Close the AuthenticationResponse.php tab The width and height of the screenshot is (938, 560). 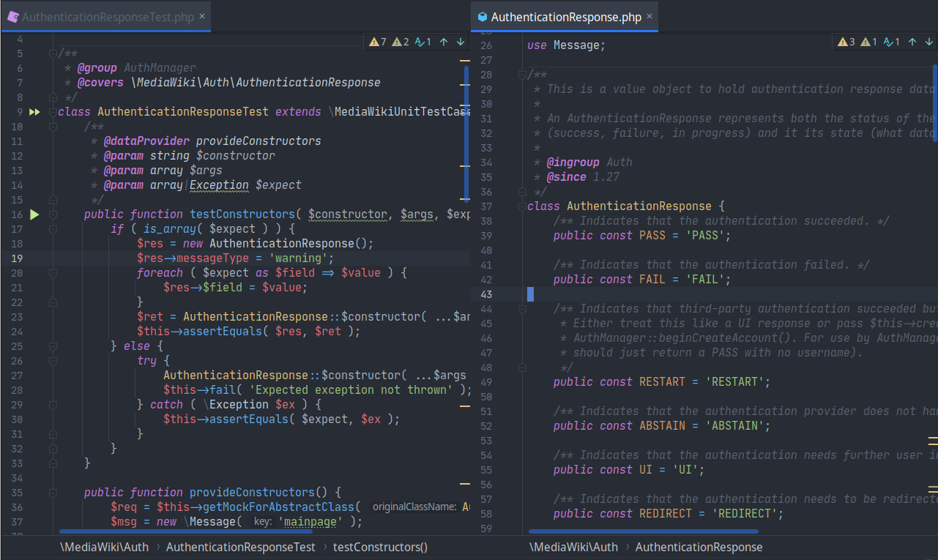click(649, 16)
